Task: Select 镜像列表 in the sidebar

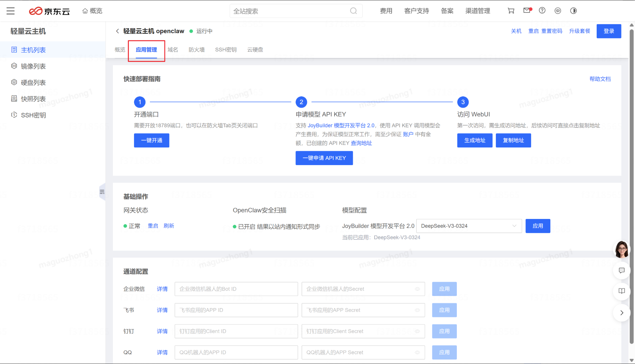Action: click(33, 66)
